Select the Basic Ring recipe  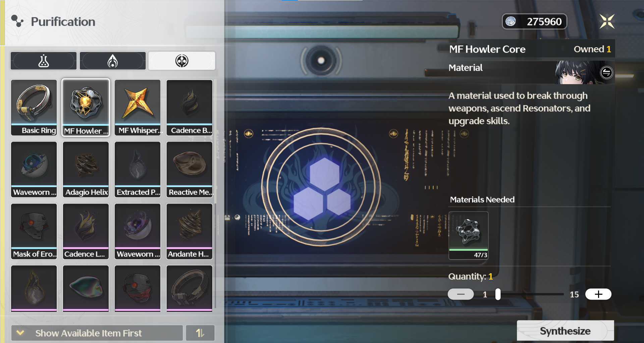(x=34, y=107)
